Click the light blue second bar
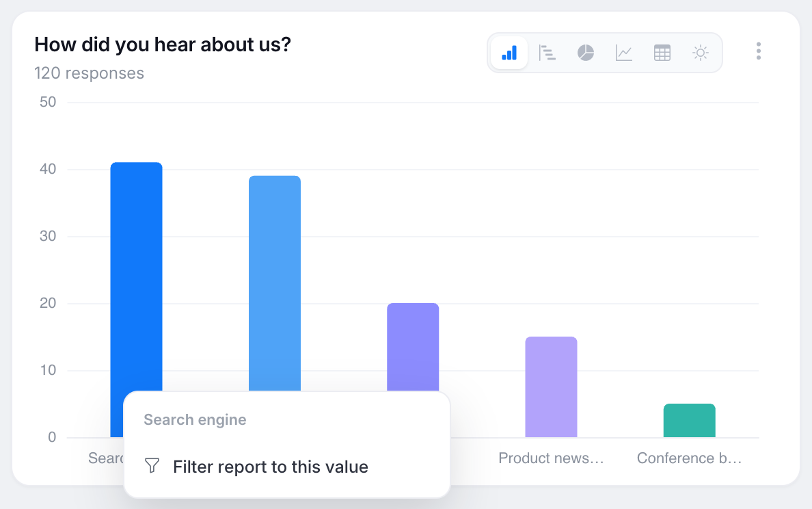This screenshot has width=812, height=509. coord(275,283)
